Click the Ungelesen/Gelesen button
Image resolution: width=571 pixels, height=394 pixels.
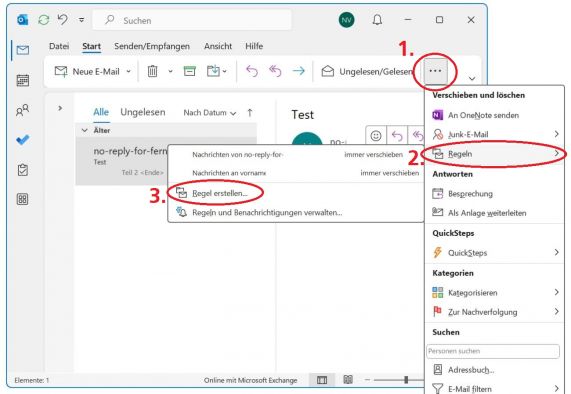click(367, 71)
